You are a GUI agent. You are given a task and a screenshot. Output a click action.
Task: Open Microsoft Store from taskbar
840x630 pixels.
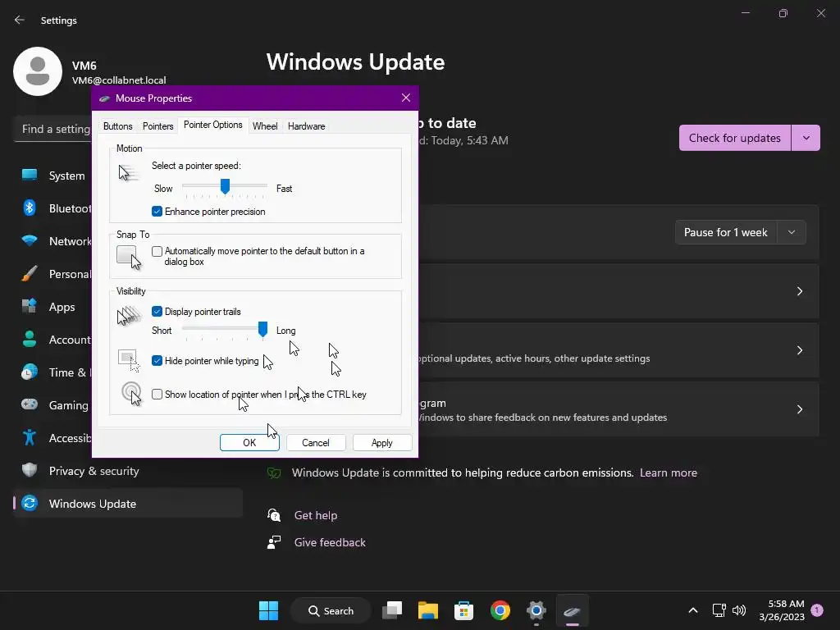coord(464,610)
